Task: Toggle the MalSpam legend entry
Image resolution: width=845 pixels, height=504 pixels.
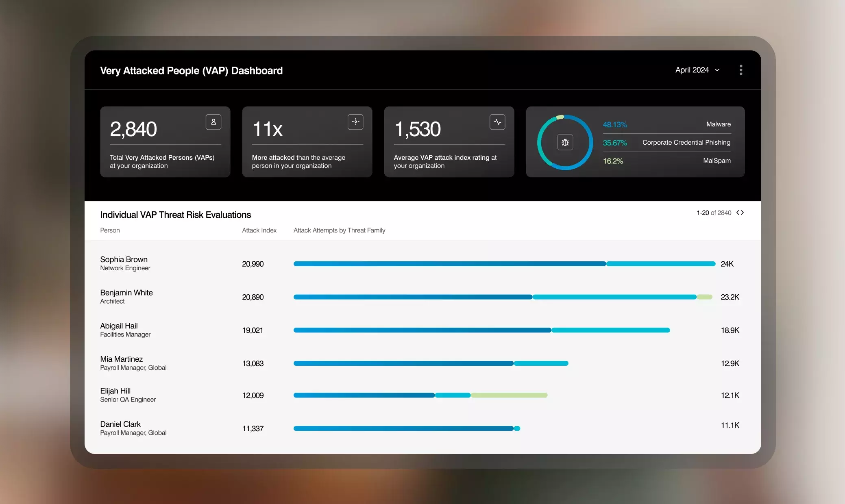Action: [717, 161]
